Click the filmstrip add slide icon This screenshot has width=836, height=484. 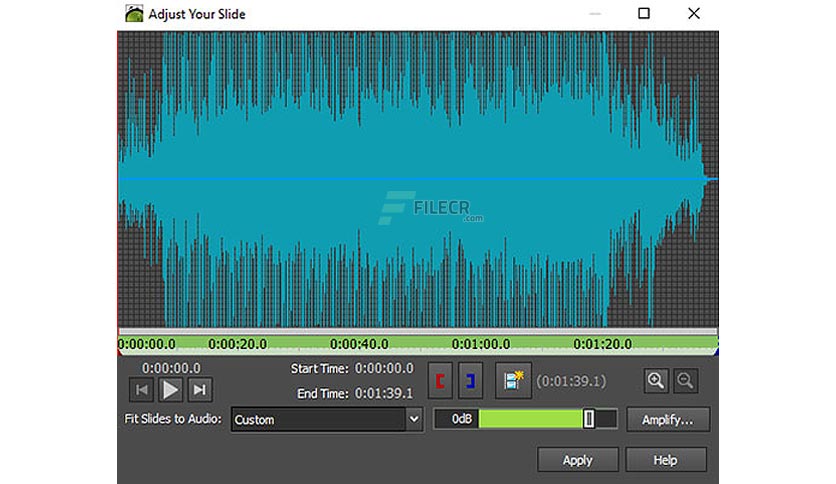click(x=513, y=381)
